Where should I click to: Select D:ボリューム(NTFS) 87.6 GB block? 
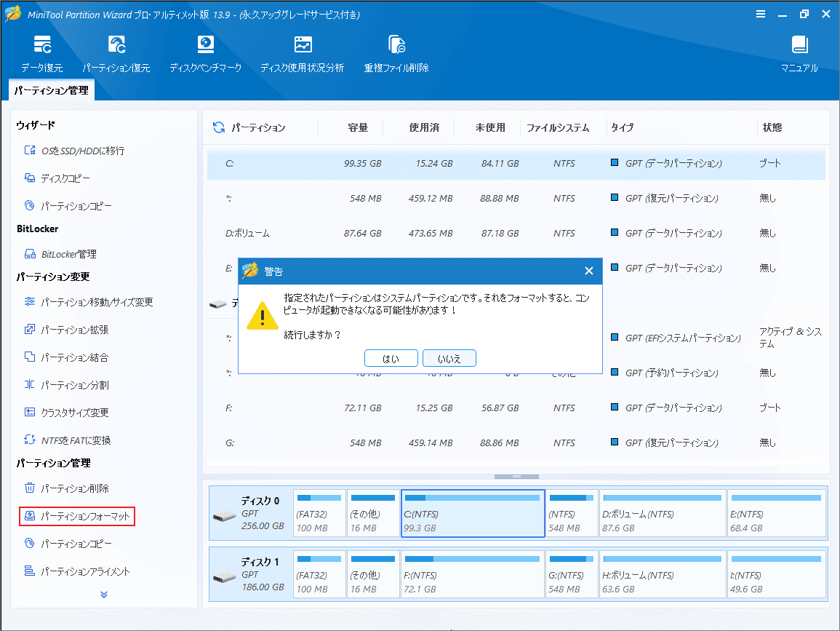pos(663,513)
